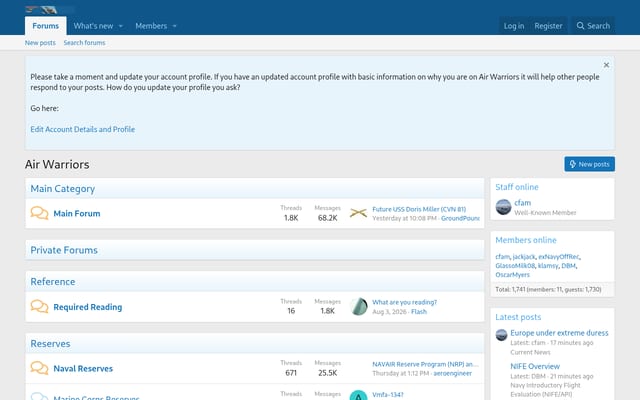Open cfam profile under Staff online
This screenshot has height=400, width=640.
(x=522, y=202)
